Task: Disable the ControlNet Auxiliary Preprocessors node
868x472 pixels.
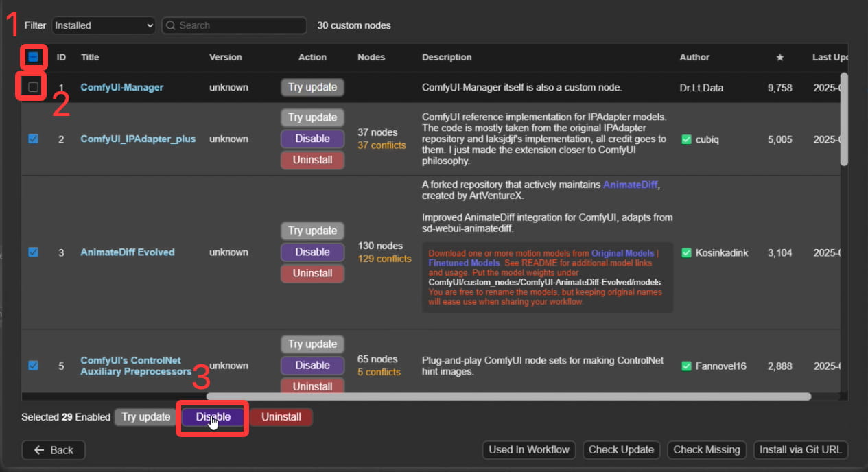Action: click(312, 365)
